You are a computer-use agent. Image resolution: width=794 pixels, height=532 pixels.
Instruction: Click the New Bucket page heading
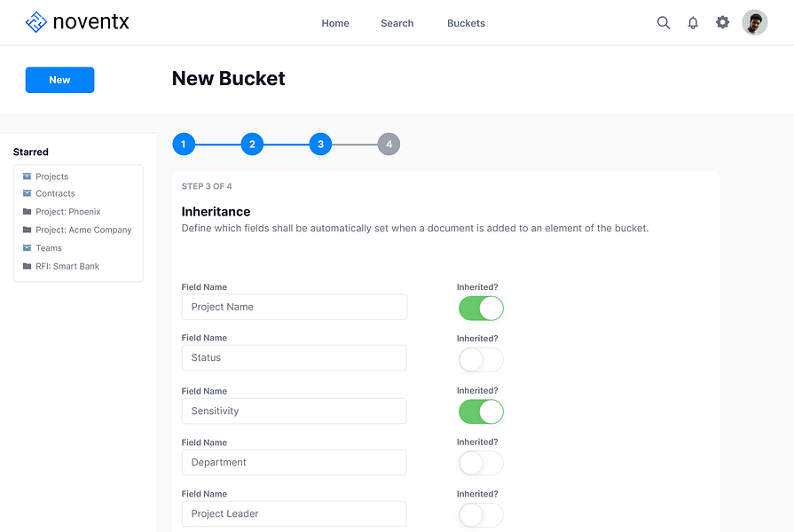[x=228, y=78]
